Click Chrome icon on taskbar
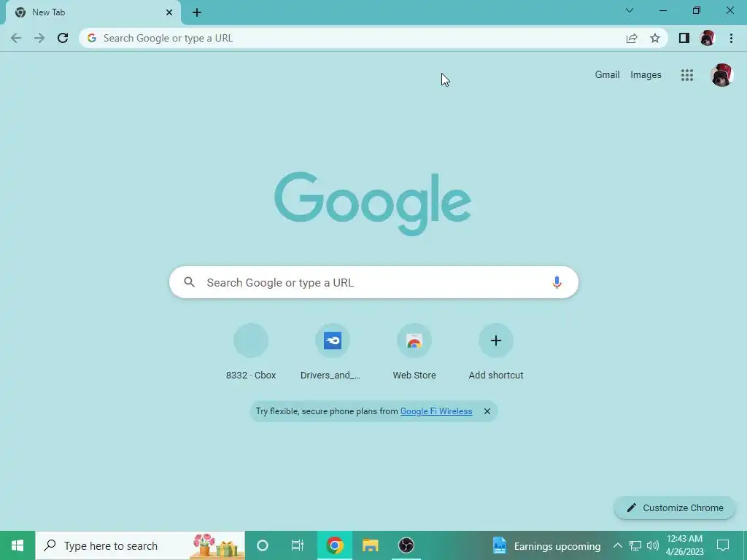 (x=334, y=545)
